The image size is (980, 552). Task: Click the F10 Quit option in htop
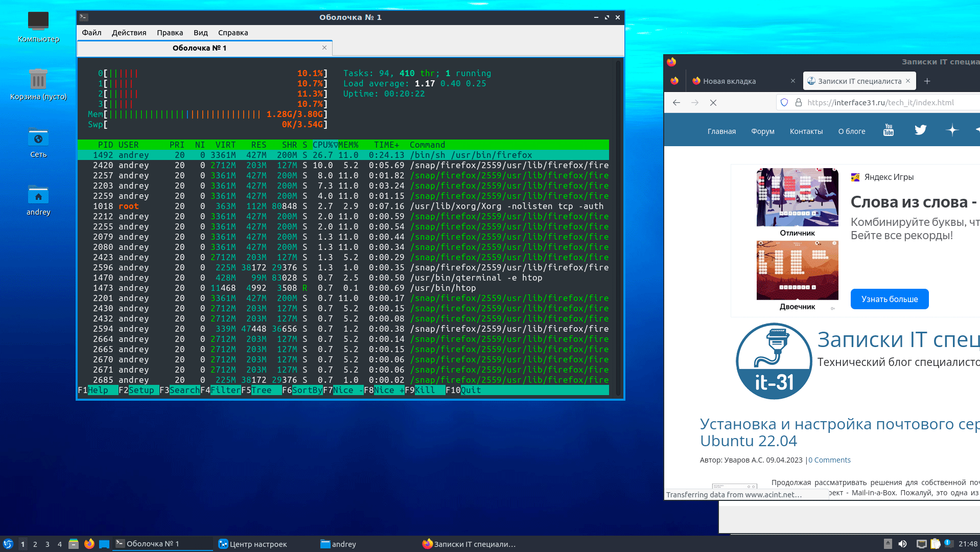[470, 390]
